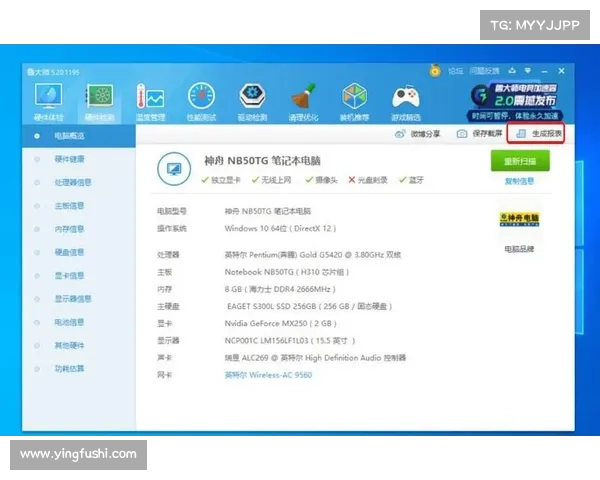Screen dimensions: 600x480
Task: Click the Notebook NB50TG motherboard value
Action: [x=287, y=272]
